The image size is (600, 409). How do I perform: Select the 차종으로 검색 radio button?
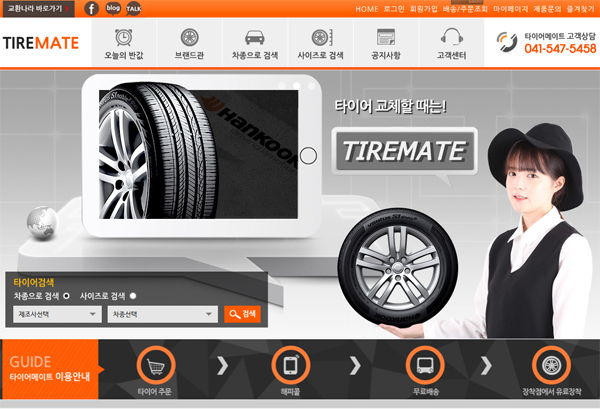pos(67,296)
